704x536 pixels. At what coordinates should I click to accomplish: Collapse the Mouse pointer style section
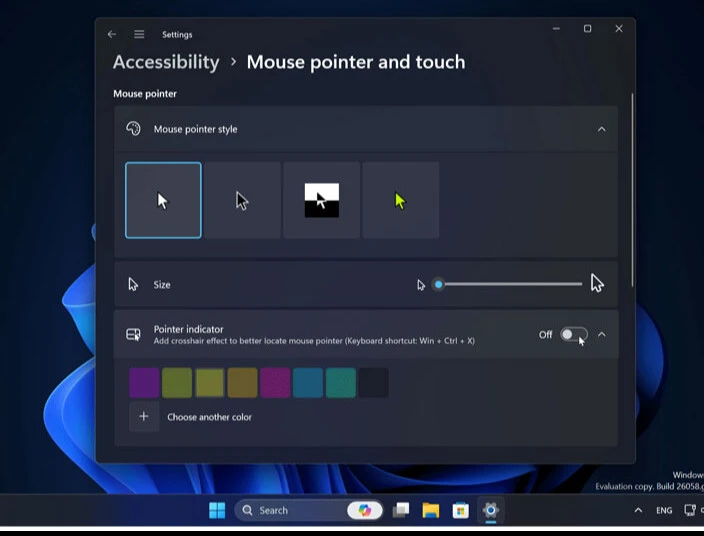pos(602,129)
